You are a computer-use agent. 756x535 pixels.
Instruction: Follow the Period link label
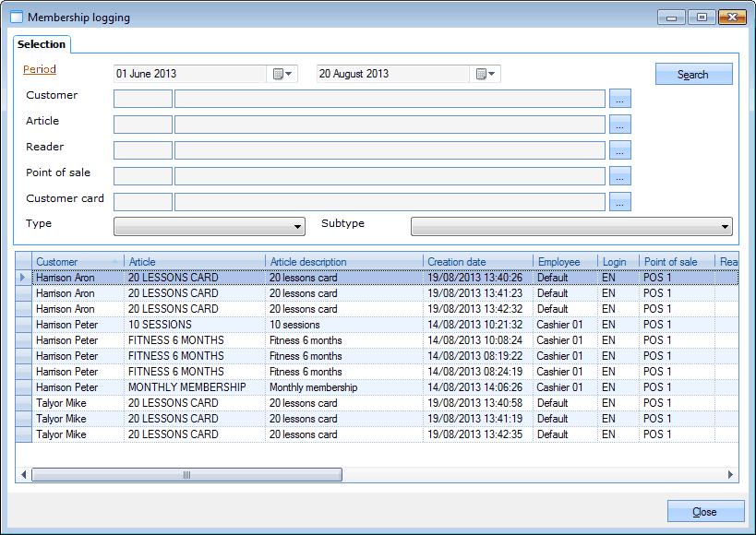click(40, 70)
